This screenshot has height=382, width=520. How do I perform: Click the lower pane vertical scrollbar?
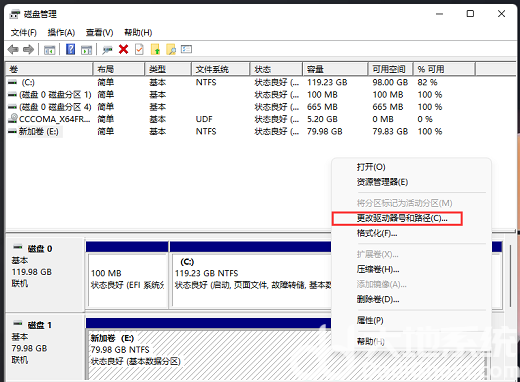(510, 276)
